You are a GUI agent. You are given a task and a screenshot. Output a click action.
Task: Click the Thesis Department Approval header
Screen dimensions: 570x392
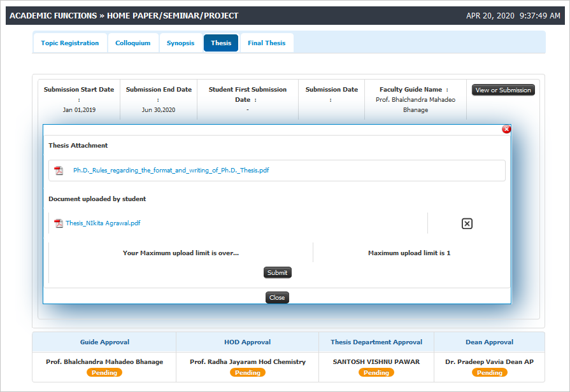click(376, 342)
